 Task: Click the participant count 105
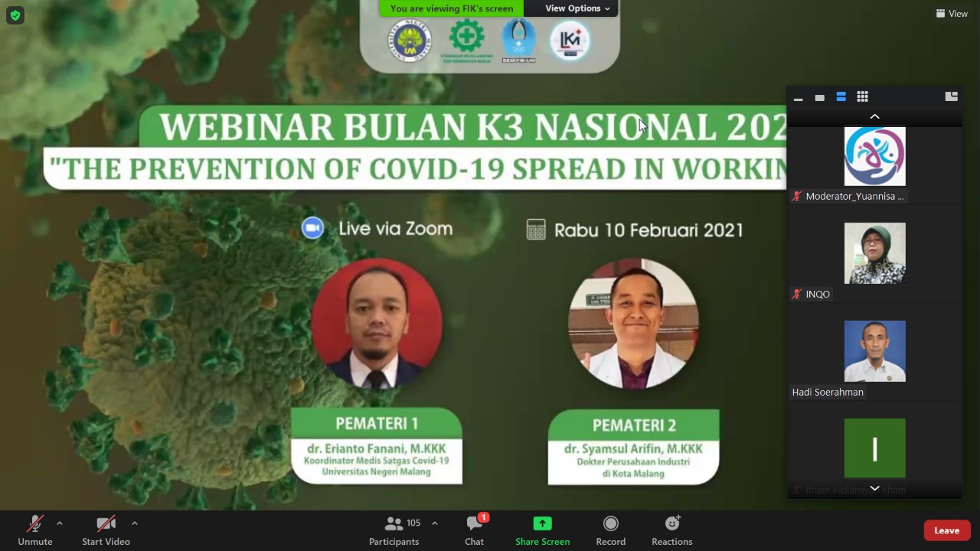point(413,523)
